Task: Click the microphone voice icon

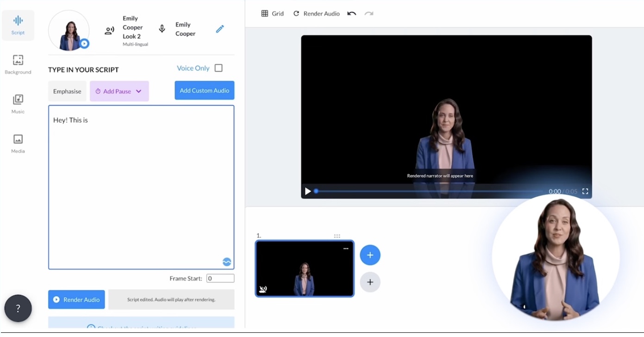Action: pyautogui.click(x=162, y=29)
